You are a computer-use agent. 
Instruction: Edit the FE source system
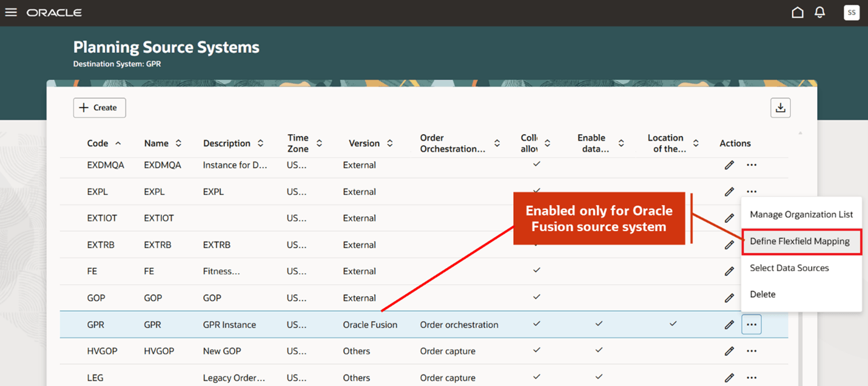pyautogui.click(x=729, y=271)
